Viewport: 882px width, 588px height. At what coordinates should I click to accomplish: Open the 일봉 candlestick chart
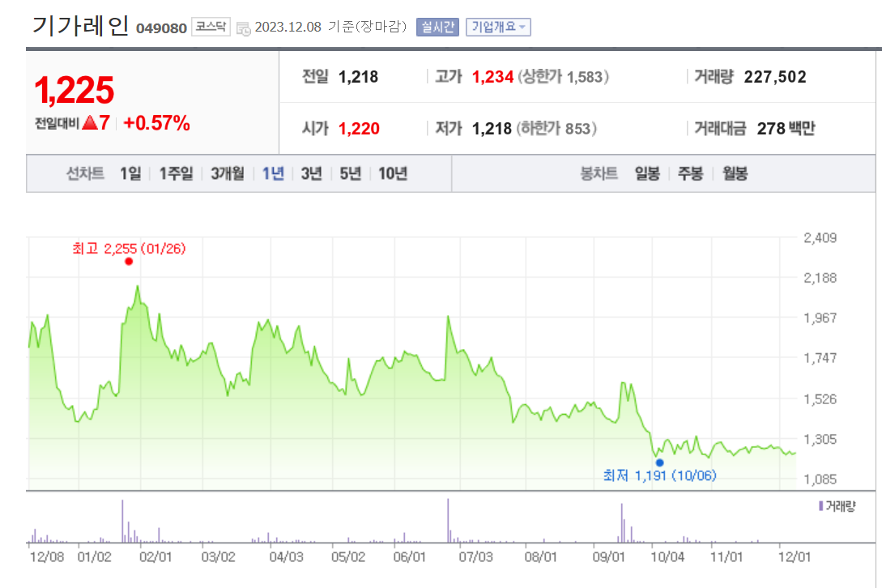coord(647,173)
